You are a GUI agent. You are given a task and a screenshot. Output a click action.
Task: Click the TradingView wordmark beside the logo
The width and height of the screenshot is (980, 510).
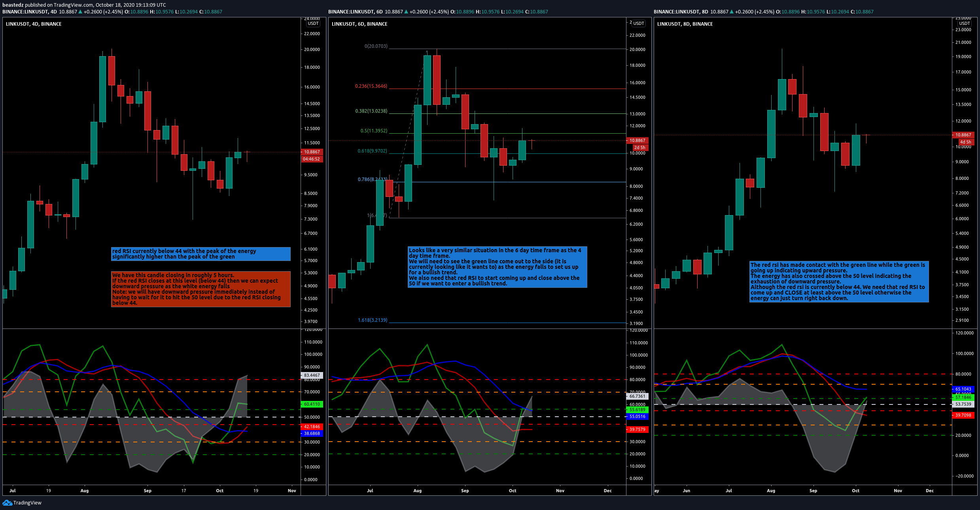(x=27, y=503)
